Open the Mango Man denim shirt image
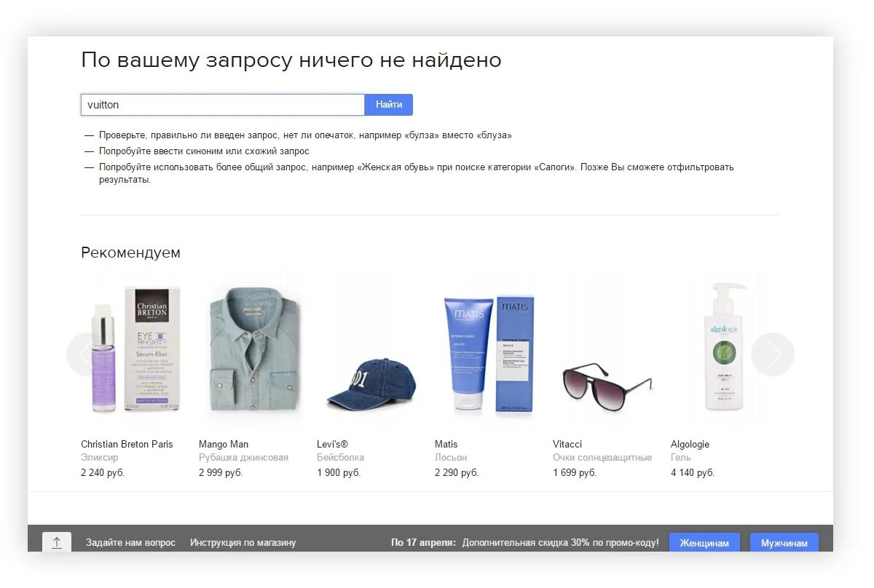Screen dimensions: 874x588 click(x=253, y=348)
